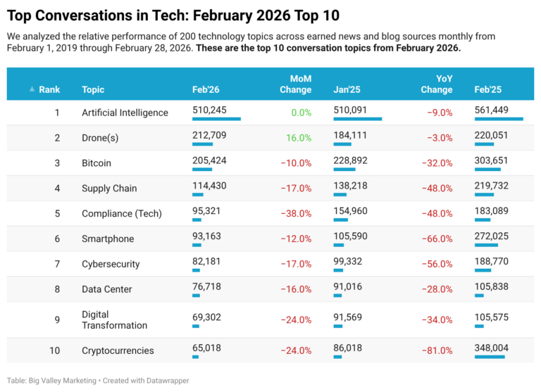Viewport: 541px width, 392px height.
Task: Click the Supply Chain topic name
Action: (109, 189)
